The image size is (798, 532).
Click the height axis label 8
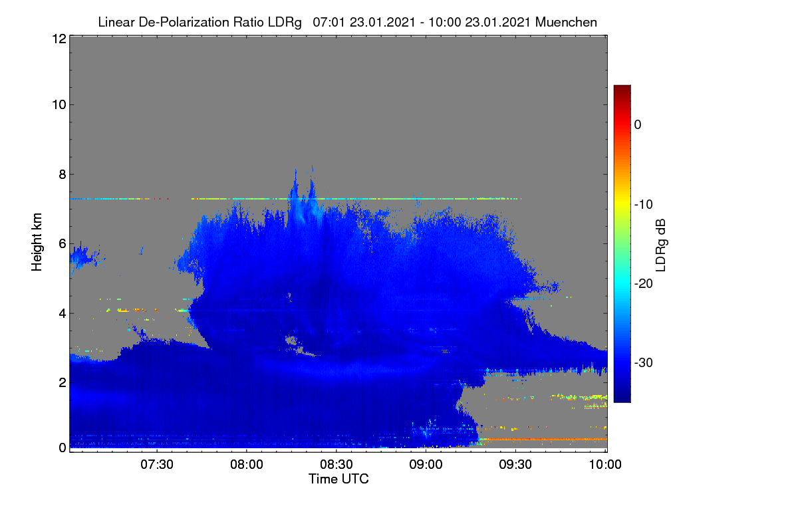(62, 174)
